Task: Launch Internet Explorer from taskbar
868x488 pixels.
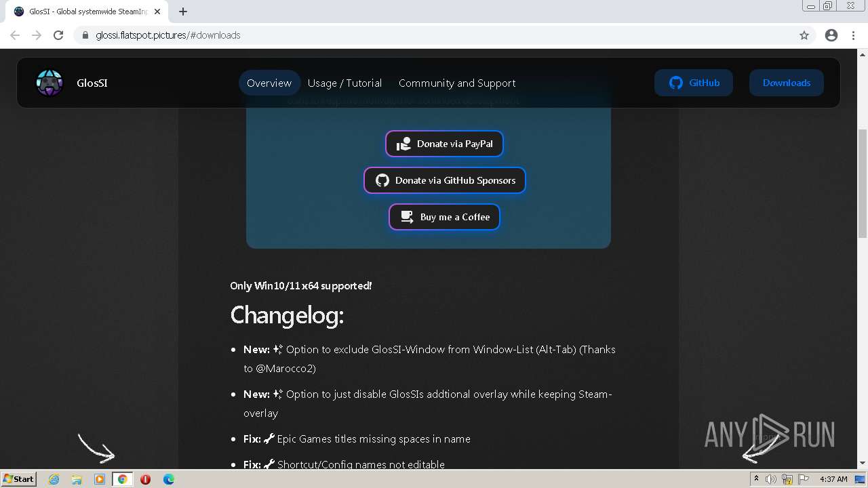Action: pyautogui.click(x=54, y=479)
